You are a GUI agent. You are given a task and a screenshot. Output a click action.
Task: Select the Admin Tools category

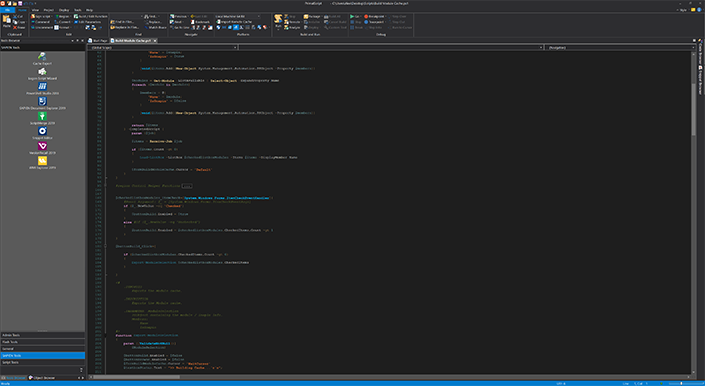click(x=42, y=335)
